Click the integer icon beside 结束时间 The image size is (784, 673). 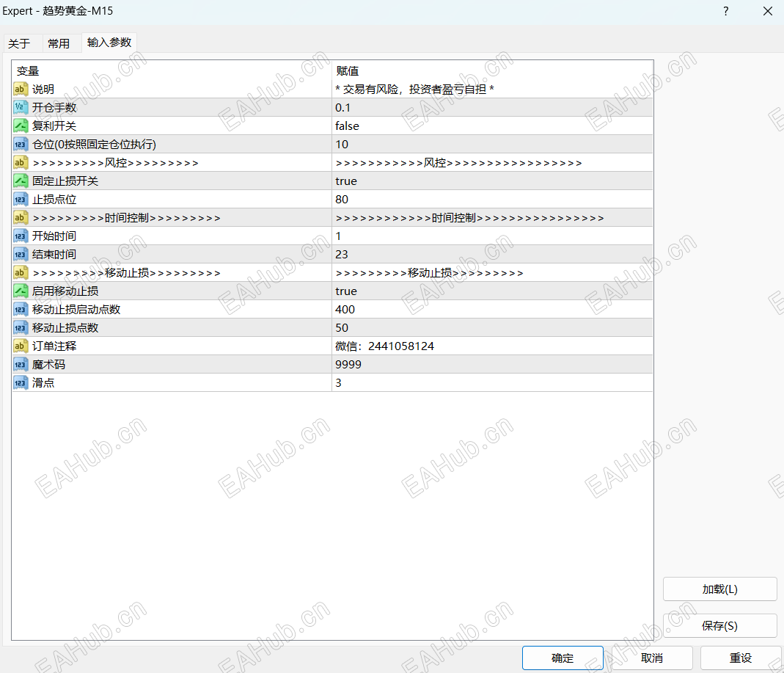pos(21,254)
